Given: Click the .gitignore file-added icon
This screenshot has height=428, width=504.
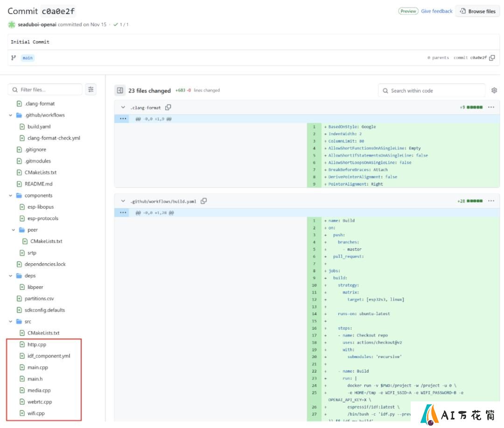Looking at the screenshot, I should (19, 149).
